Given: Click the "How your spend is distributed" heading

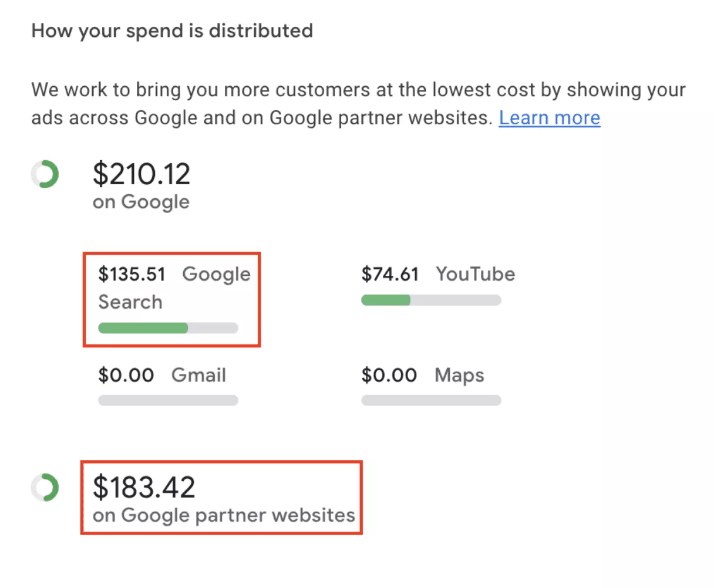Looking at the screenshot, I should point(172,31).
